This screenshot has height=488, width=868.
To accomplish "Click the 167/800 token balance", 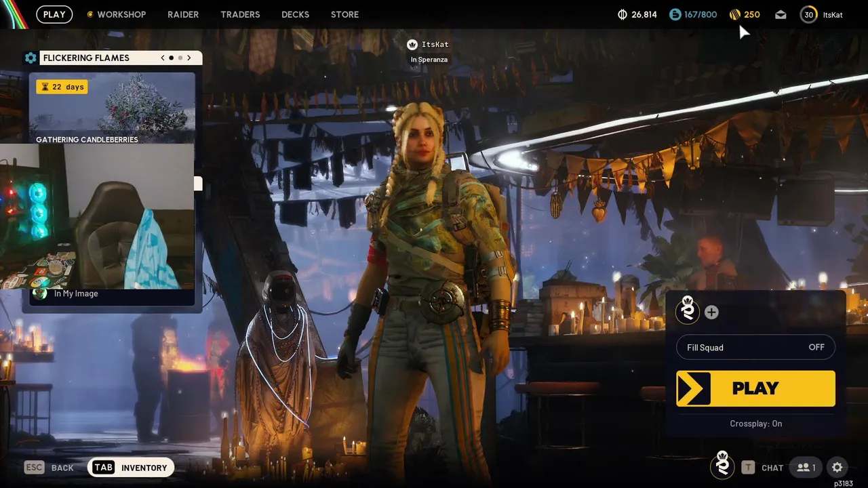I will (701, 14).
